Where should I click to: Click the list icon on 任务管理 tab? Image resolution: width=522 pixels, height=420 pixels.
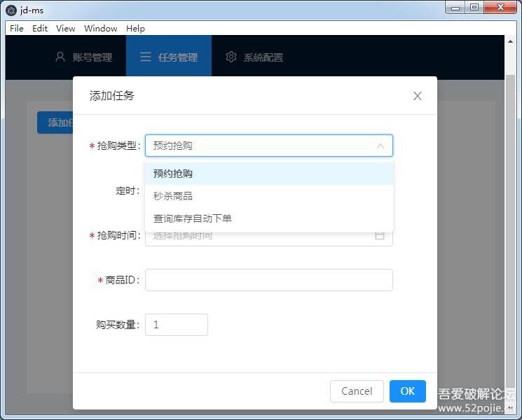tap(146, 57)
